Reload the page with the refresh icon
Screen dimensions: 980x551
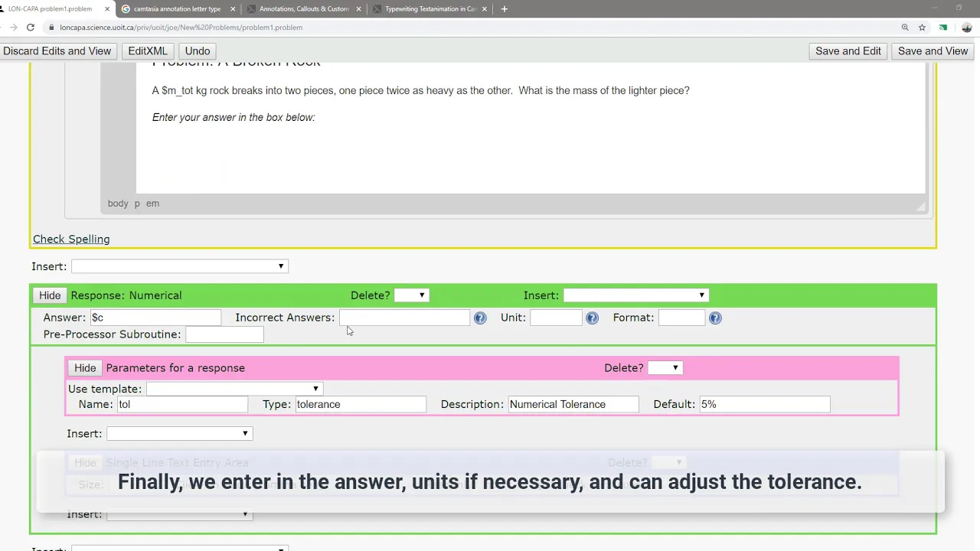pos(30,28)
